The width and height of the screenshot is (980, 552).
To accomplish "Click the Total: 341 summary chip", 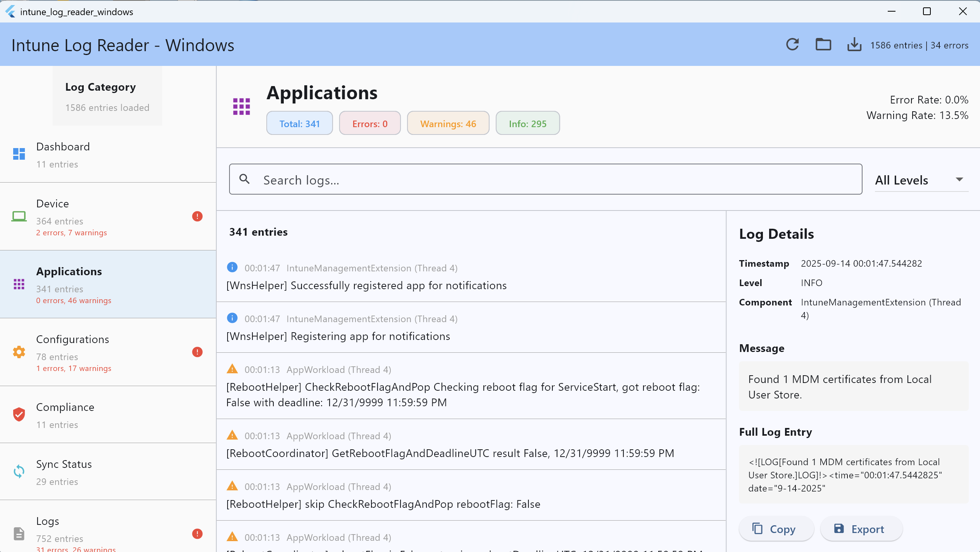I will (x=299, y=123).
